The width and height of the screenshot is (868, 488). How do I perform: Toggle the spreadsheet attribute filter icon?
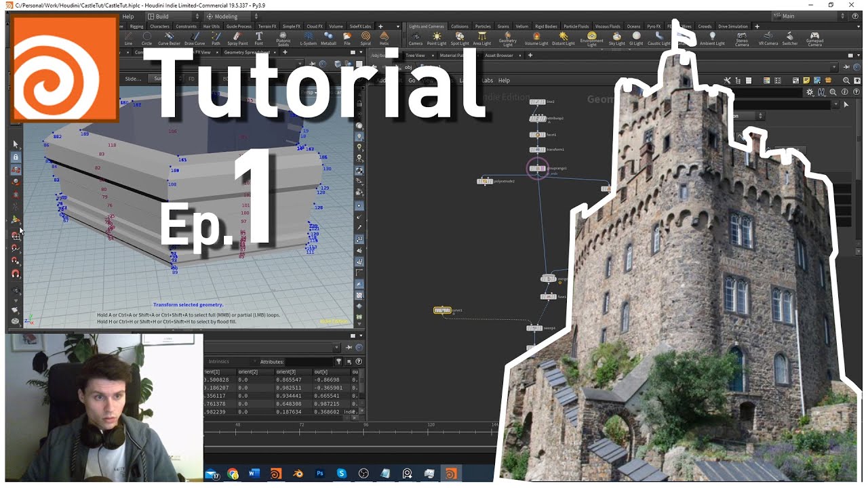click(x=339, y=362)
